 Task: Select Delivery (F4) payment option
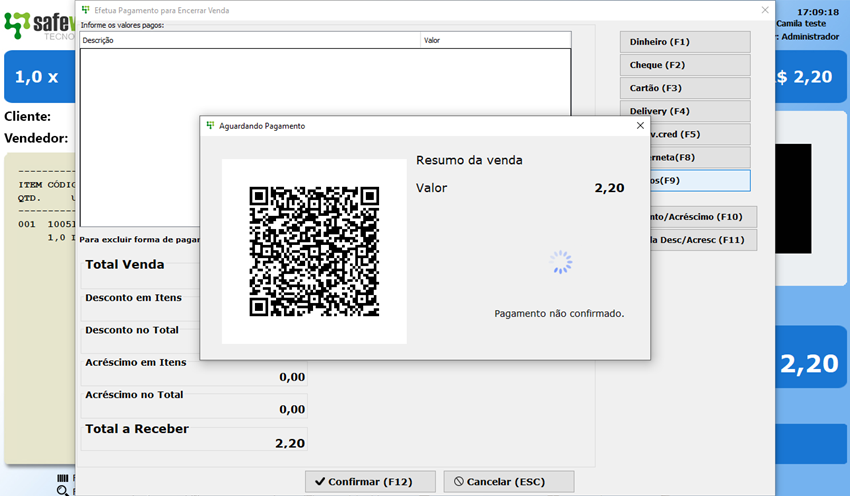[x=685, y=109]
